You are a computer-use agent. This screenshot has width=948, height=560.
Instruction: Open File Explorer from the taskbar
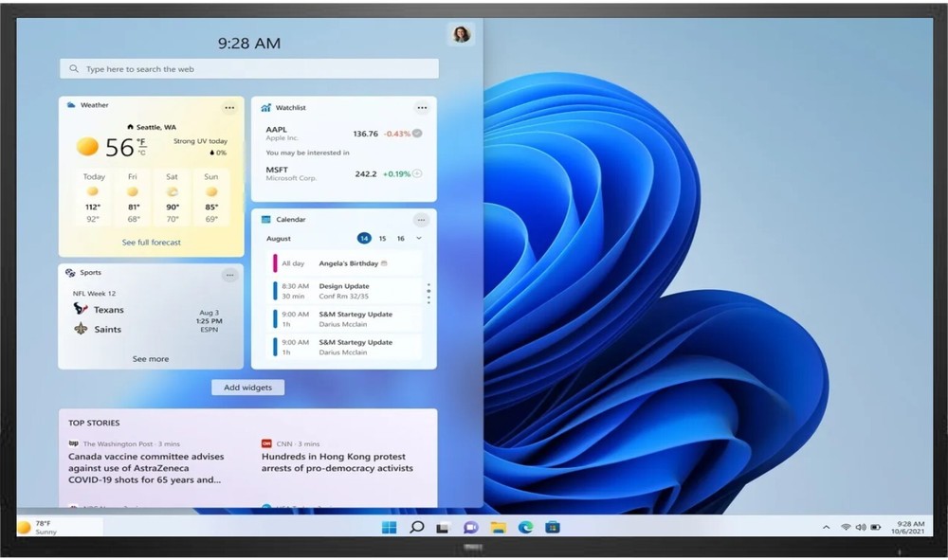(498, 527)
